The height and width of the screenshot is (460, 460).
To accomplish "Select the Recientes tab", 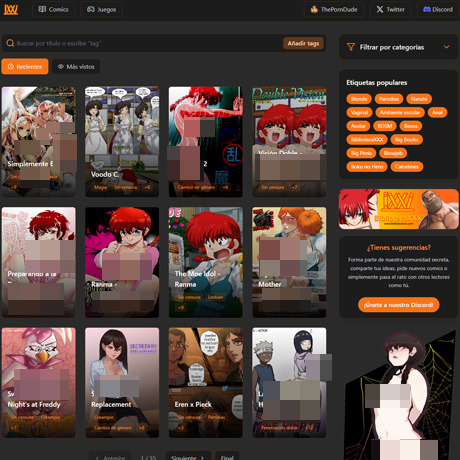I will click(x=25, y=67).
